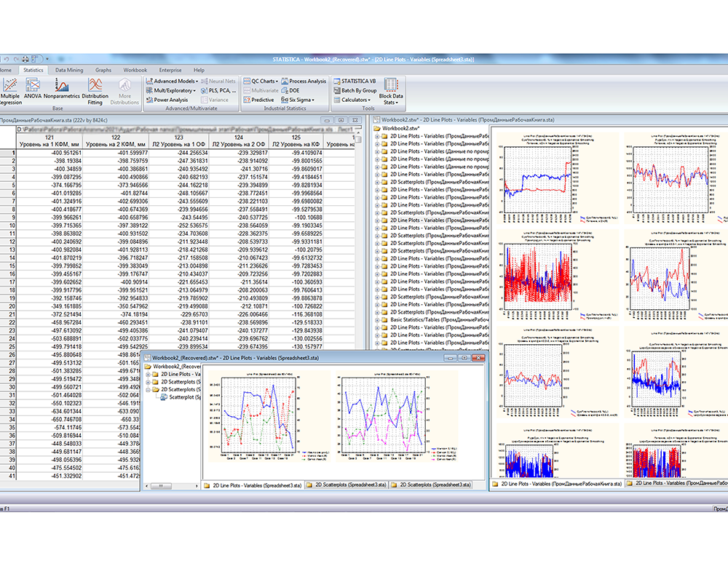This screenshot has width=728, height=582.
Task: Open PLS, PCA tools
Action: click(x=218, y=90)
